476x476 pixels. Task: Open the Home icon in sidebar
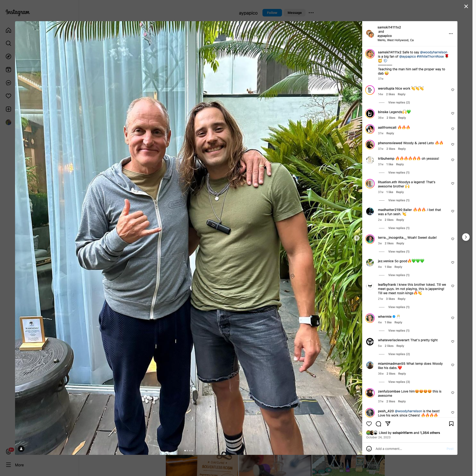pos(8,30)
